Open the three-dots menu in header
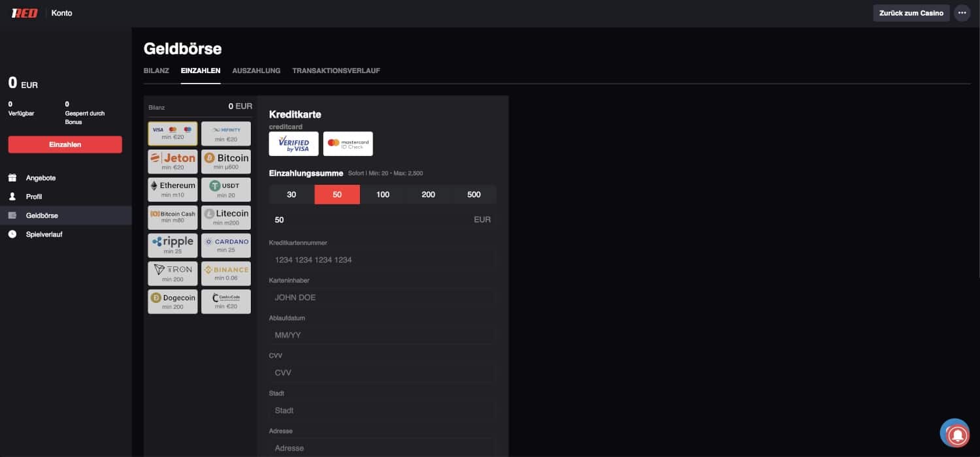 (x=962, y=13)
